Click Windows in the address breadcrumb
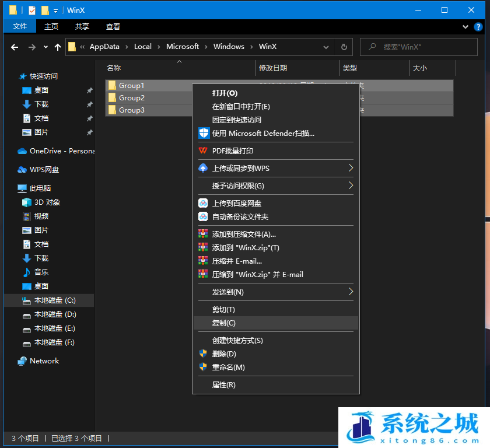The image size is (490, 448). tap(229, 47)
